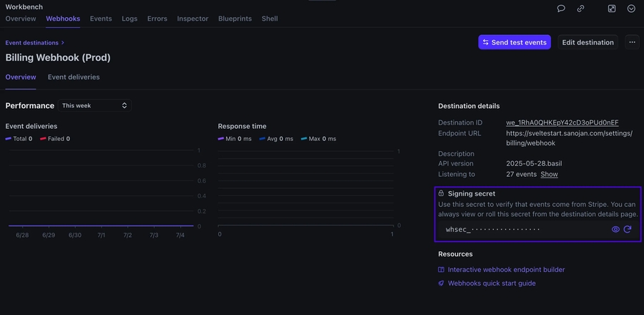The image size is (644, 315).
Task: Click the rocket icon for quick start guide
Action: (441, 283)
